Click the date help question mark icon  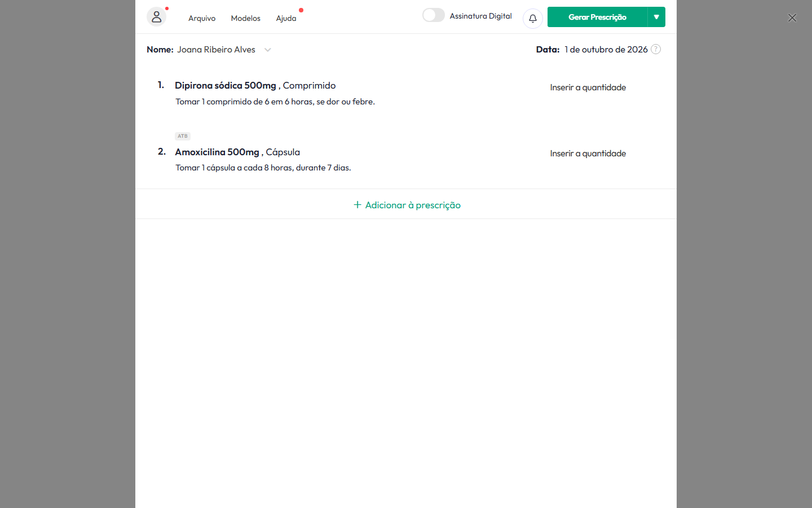[656, 49]
